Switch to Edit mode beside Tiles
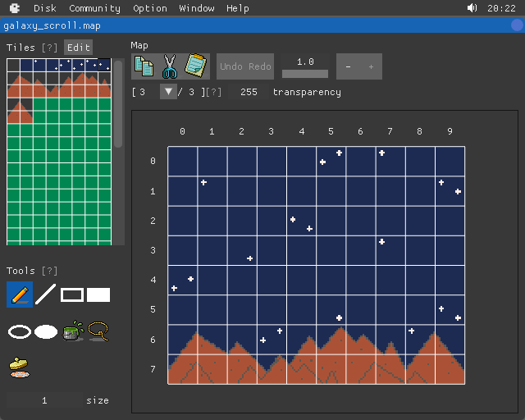The height and width of the screenshot is (420, 525). point(79,48)
